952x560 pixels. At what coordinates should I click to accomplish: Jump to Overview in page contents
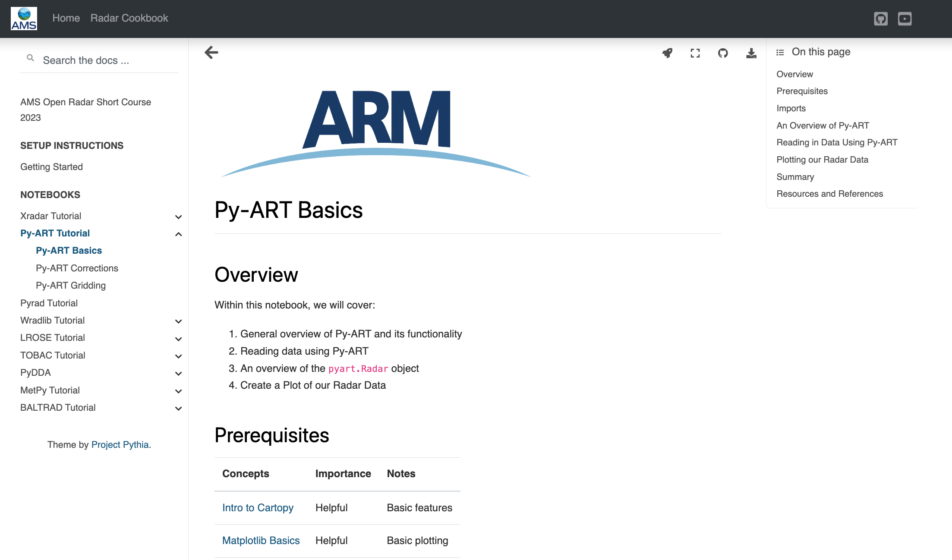pos(794,74)
